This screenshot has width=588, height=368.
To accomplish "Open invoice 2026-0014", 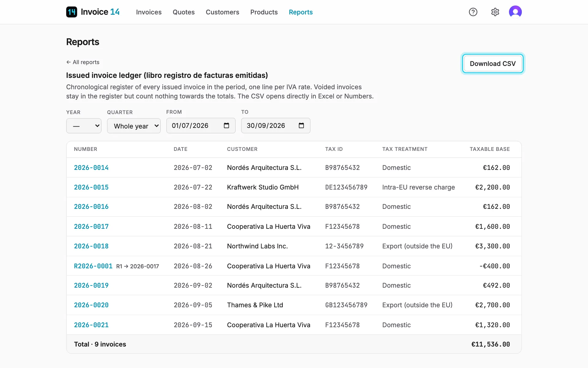I will tap(91, 167).
